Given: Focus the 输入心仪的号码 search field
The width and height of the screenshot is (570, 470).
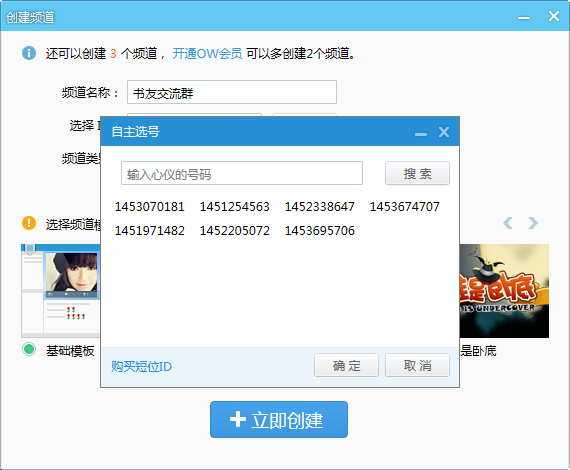Looking at the screenshot, I should pos(242,173).
